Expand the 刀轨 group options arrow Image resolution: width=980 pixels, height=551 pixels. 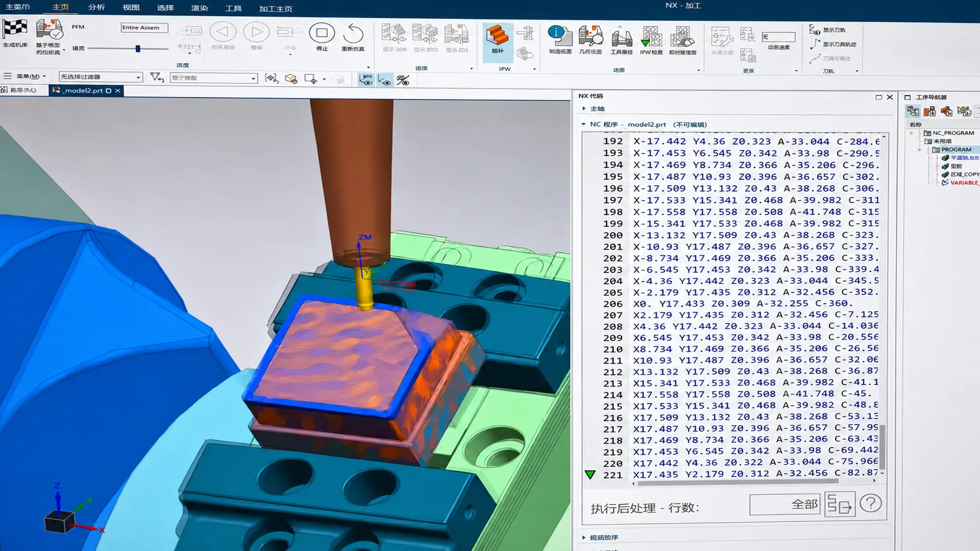pos(857,71)
